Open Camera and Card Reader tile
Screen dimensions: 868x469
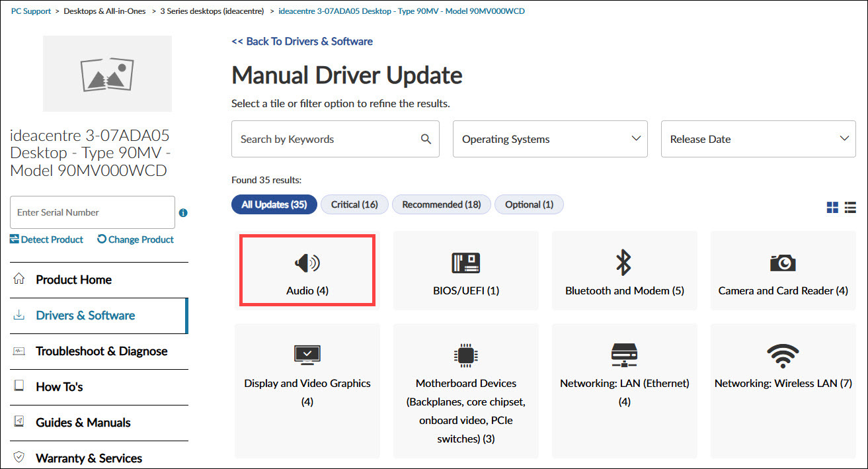coord(783,271)
